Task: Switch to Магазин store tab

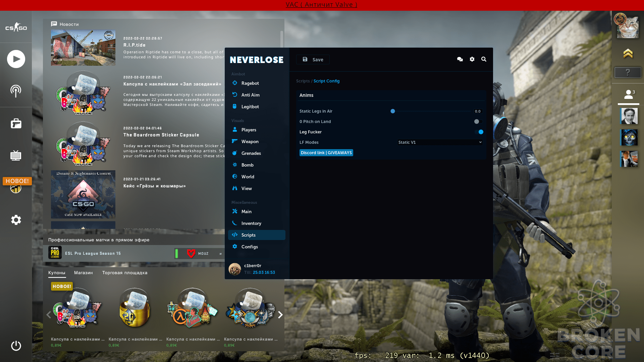Action: point(83,273)
